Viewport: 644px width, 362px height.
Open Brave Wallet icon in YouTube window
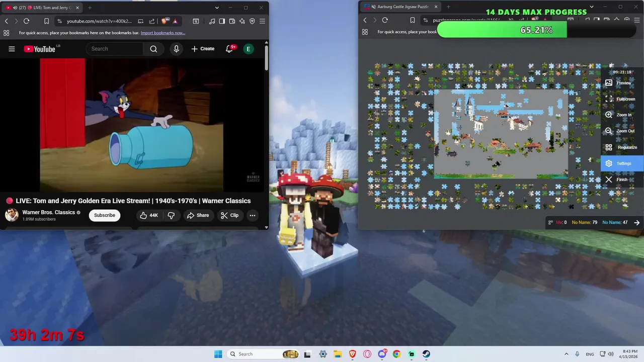(x=232, y=21)
